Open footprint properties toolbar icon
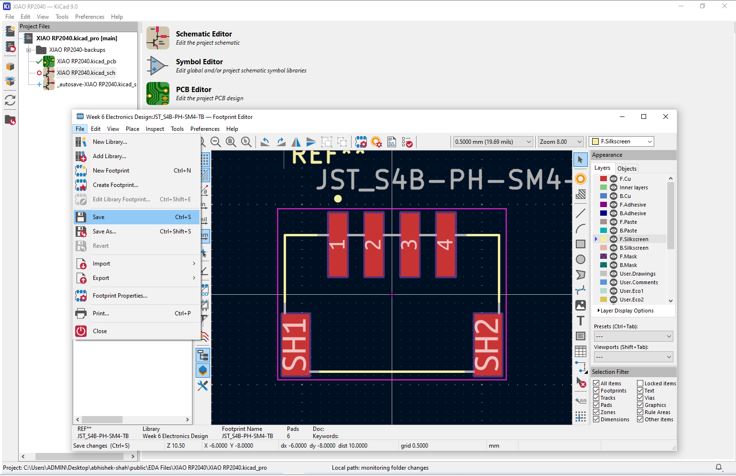736x476 pixels. pos(360,142)
